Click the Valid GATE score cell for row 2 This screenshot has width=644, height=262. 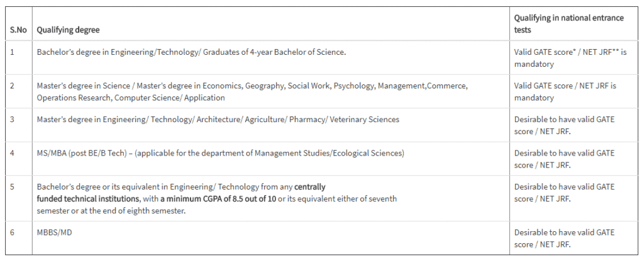tap(565, 92)
